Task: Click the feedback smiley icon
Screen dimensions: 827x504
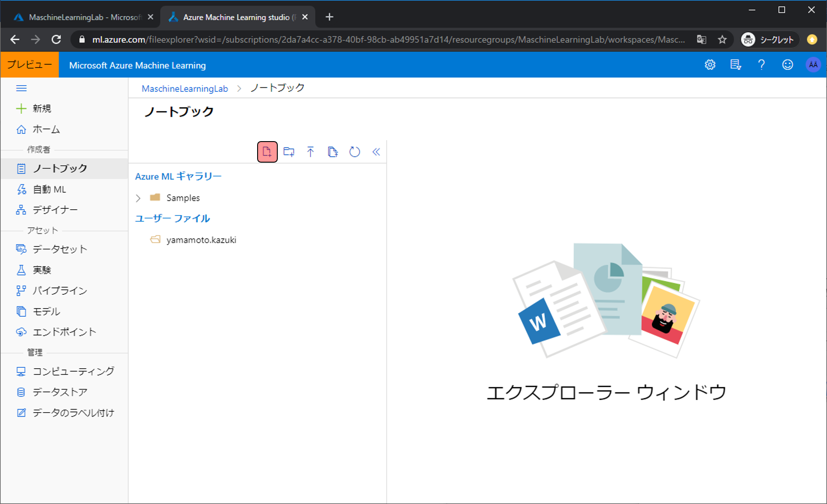Action: pyautogui.click(x=787, y=65)
